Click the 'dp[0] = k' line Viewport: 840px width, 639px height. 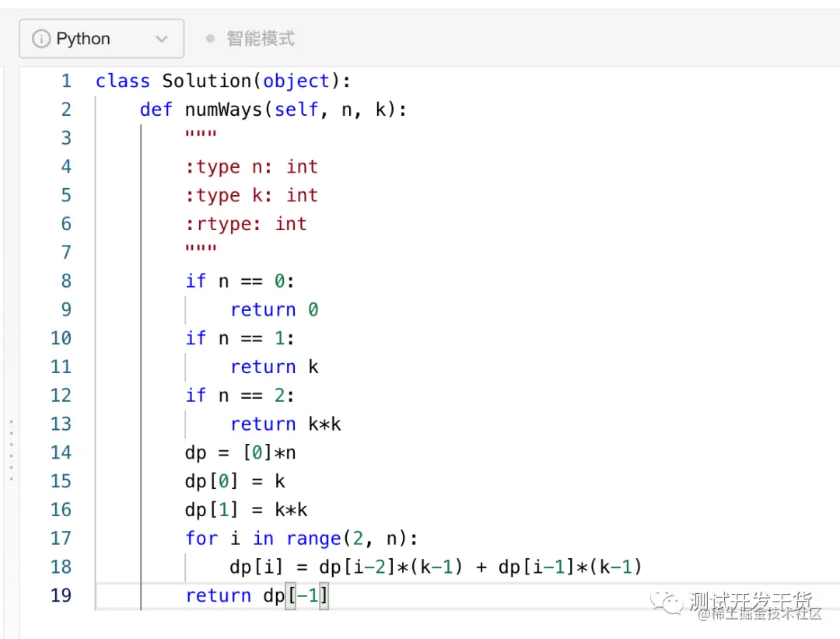pyautogui.click(x=235, y=481)
